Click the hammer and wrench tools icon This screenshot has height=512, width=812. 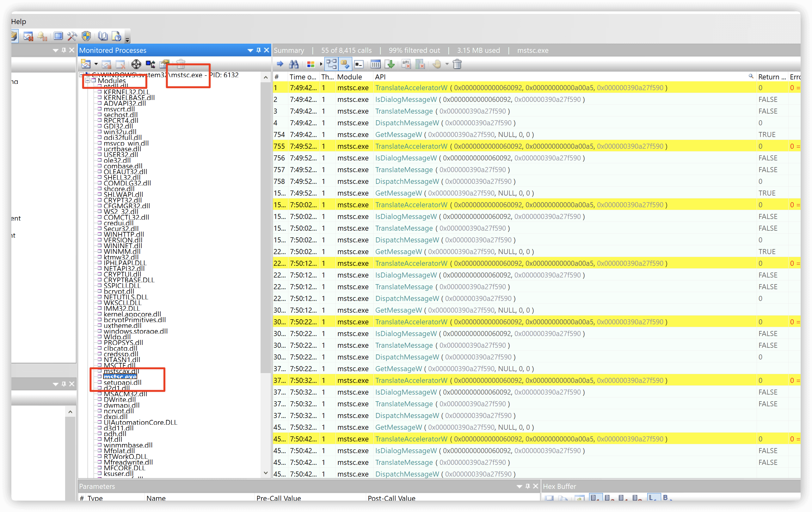72,36
